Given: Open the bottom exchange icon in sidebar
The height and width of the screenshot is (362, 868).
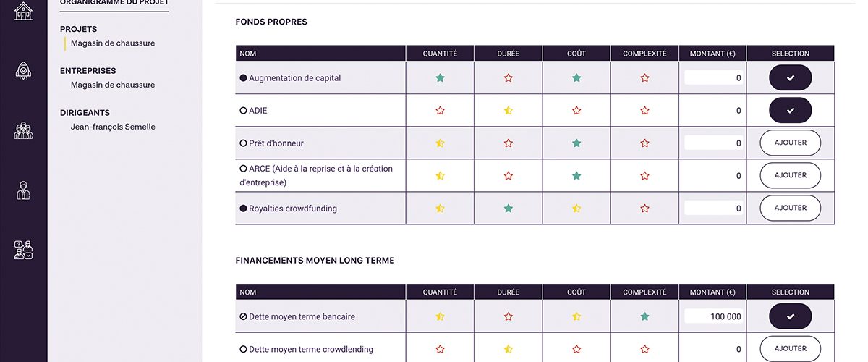Looking at the screenshot, I should click(x=24, y=250).
